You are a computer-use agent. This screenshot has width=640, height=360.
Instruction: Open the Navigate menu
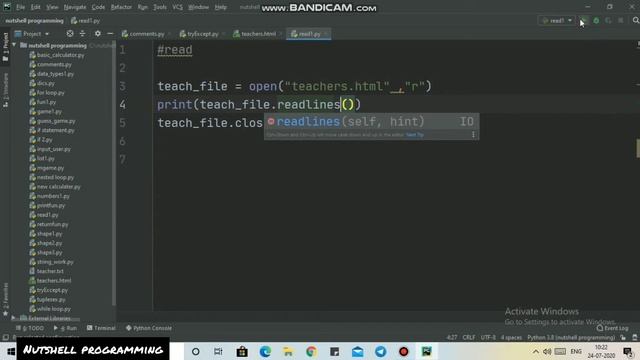tap(75, 7)
